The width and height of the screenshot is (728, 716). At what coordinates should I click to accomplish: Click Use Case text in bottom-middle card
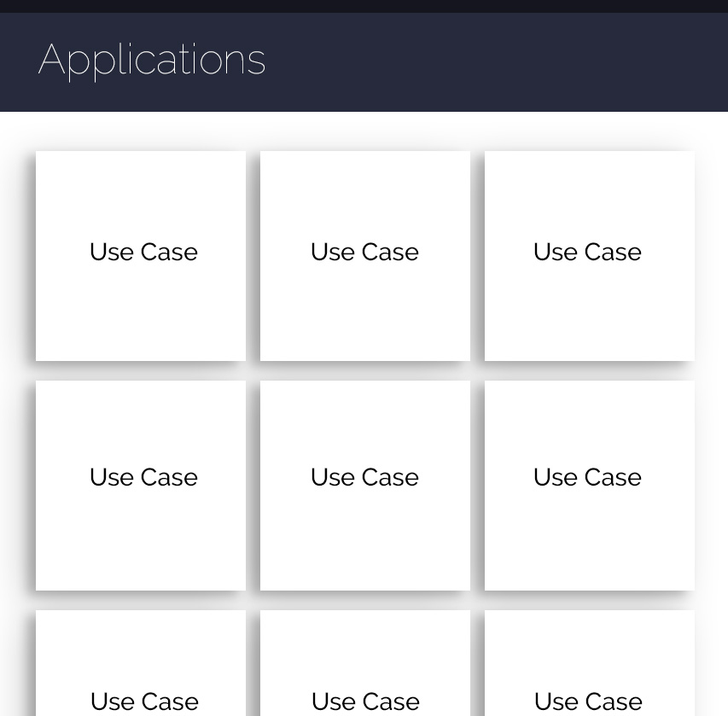coord(366,701)
